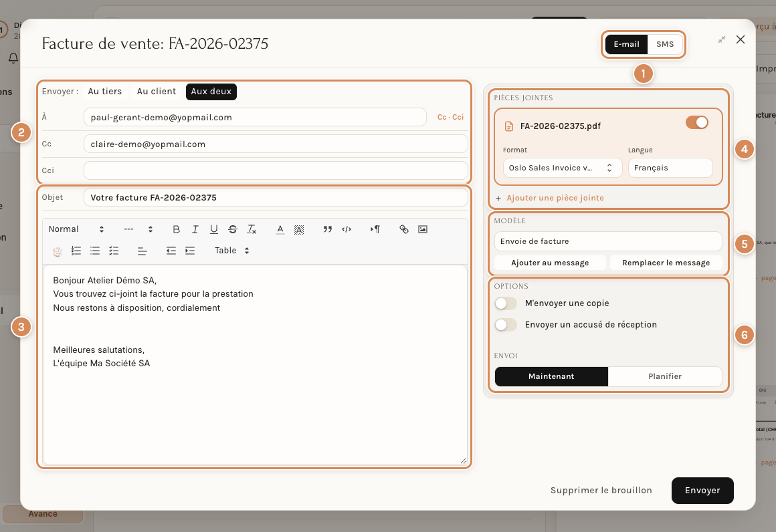Screen dimensions: 776x532
Task: Click Remplacer le message
Action: 666,263
